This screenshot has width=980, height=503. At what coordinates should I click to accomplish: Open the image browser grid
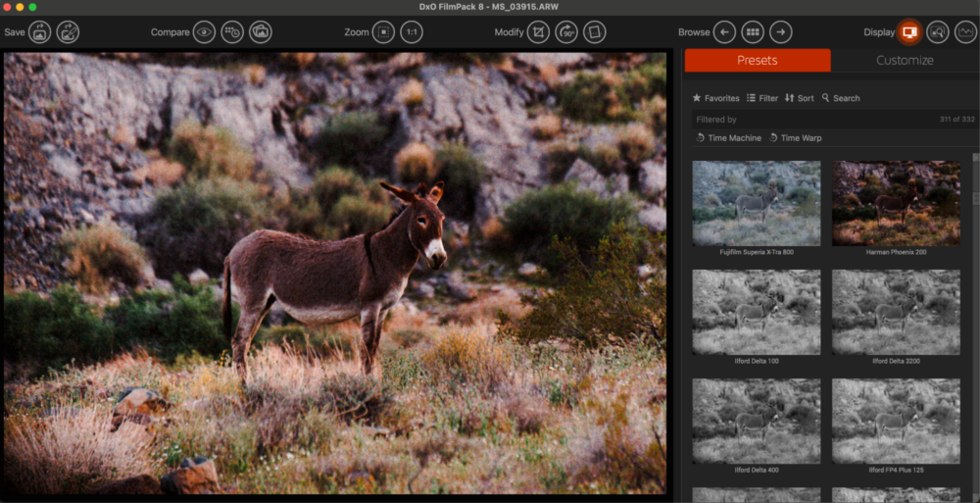click(x=753, y=32)
